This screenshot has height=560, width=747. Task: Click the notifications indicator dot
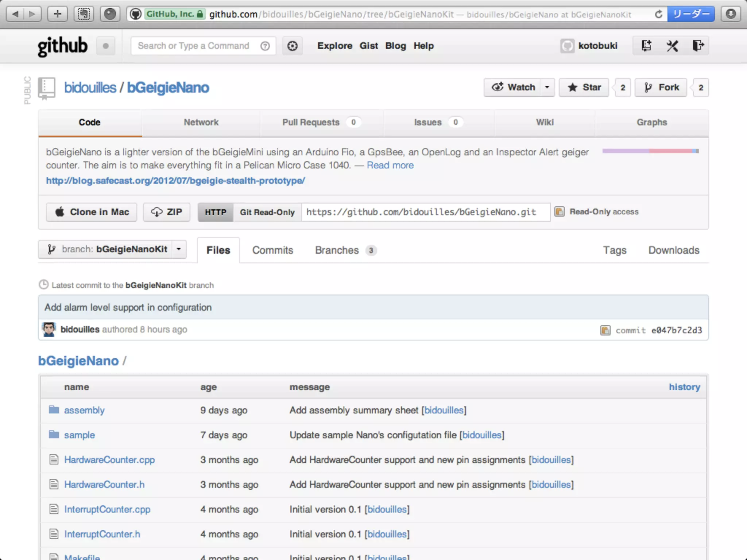(106, 46)
